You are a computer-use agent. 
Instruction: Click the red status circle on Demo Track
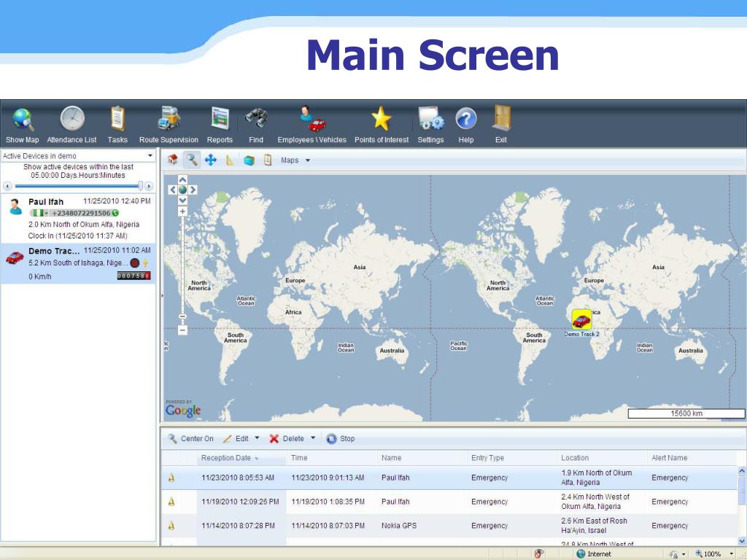[135, 262]
